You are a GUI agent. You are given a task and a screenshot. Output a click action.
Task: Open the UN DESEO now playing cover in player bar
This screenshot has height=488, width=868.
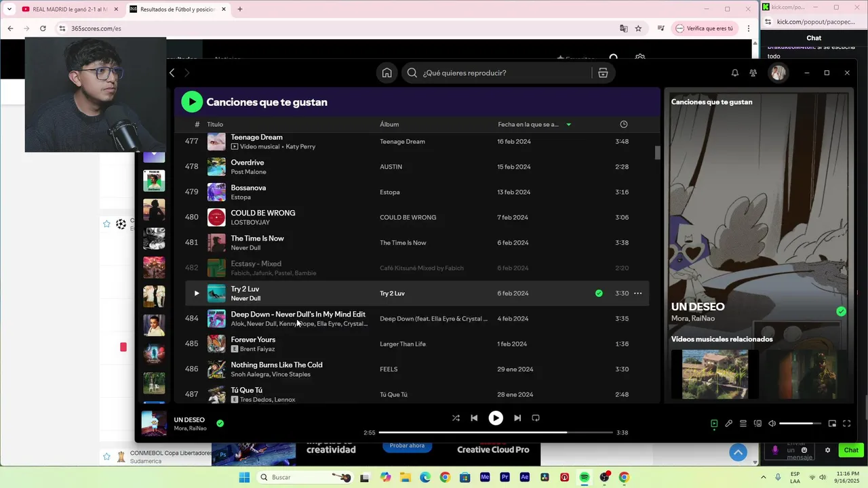coord(154,424)
